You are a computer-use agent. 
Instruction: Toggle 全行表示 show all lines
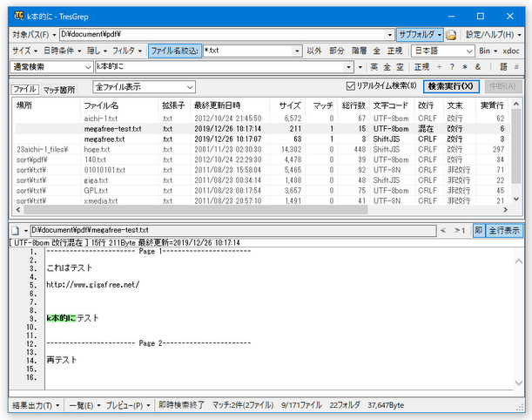(x=504, y=231)
